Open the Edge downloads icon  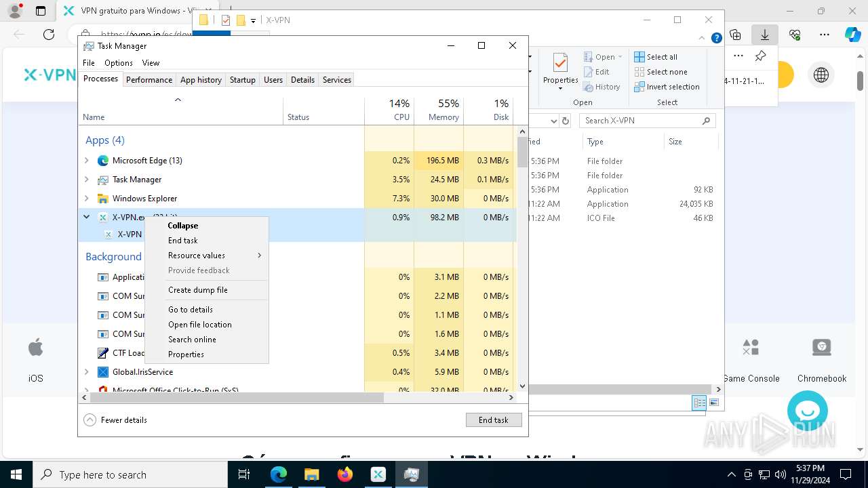[765, 35]
